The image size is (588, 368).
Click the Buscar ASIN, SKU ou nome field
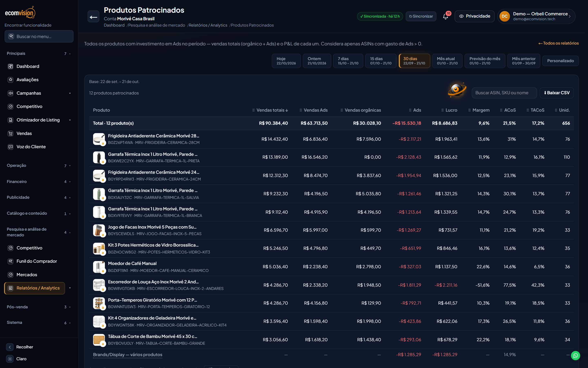(x=504, y=93)
